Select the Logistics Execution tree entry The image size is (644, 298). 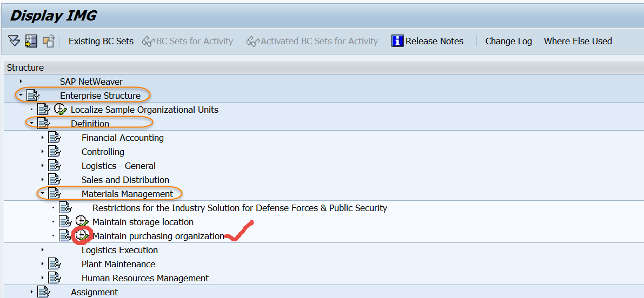pyautogui.click(x=119, y=250)
